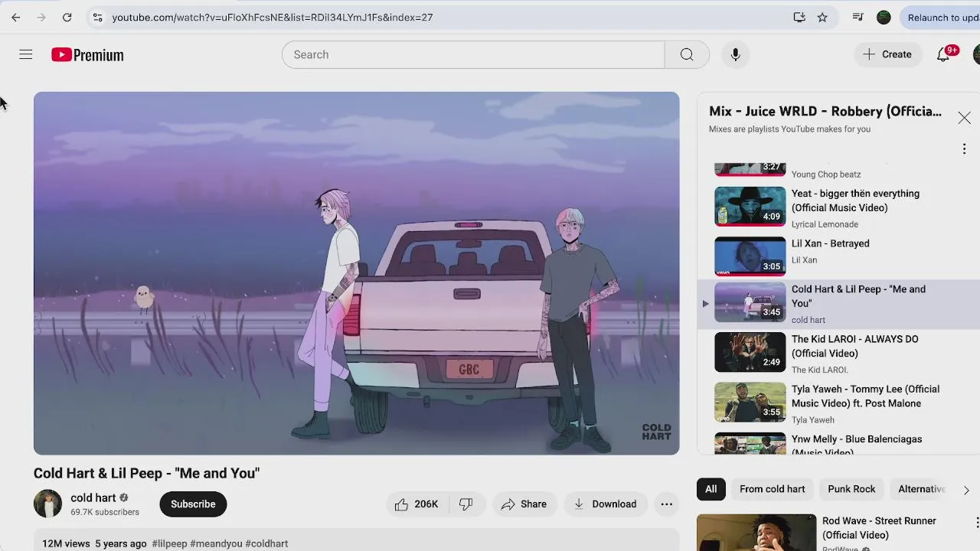The height and width of the screenshot is (551, 980).
Task: Click the #lilpeep hashtag
Action: (169, 543)
